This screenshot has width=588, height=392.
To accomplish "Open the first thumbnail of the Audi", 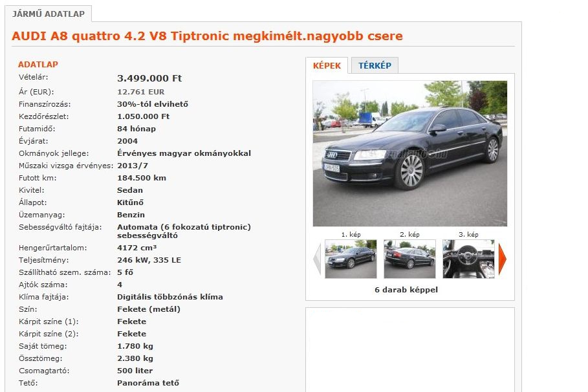I will (351, 259).
